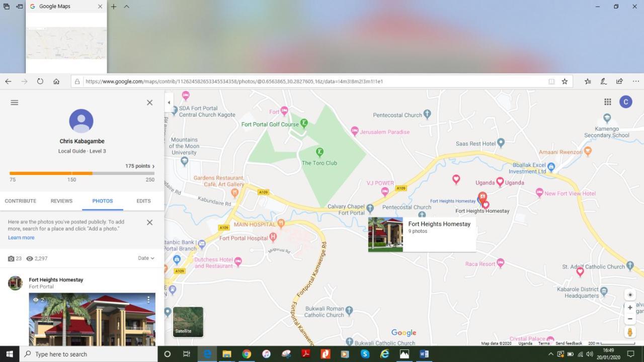Refresh the Google Maps page
644x362 pixels.
[40, 81]
